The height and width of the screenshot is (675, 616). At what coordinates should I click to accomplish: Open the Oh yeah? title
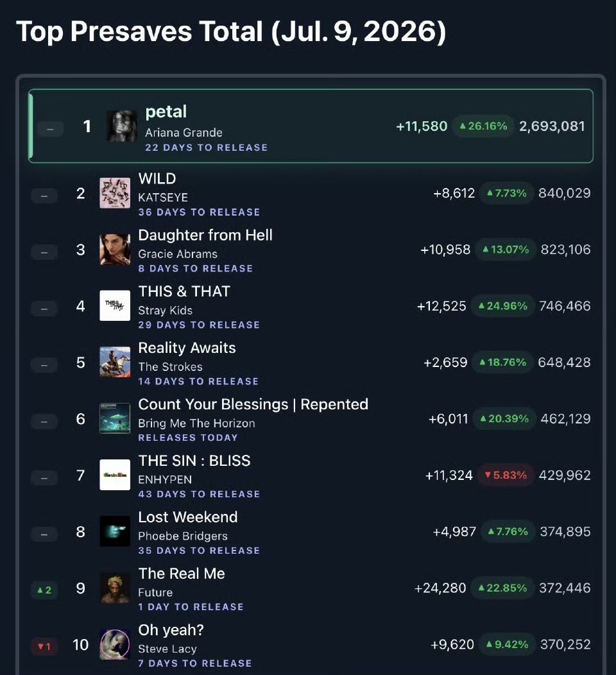(x=171, y=630)
